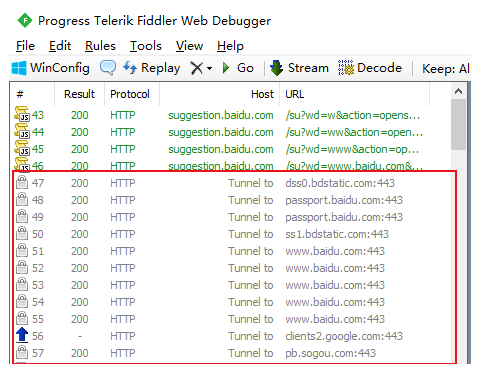Click the JS script icon of session 44
The image size is (478, 368).
tap(22, 131)
